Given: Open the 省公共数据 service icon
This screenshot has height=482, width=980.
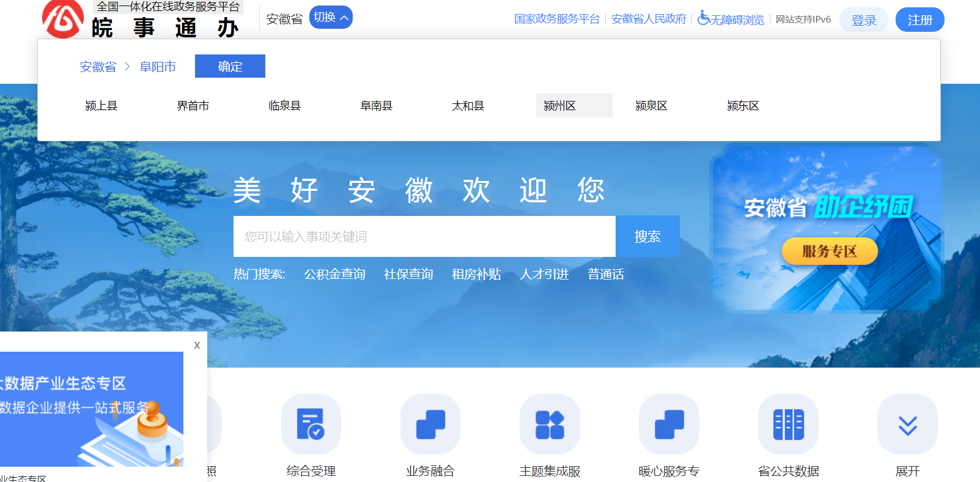Looking at the screenshot, I should pyautogui.click(x=788, y=424).
